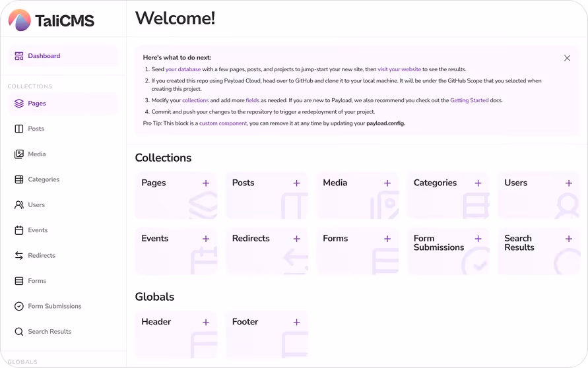Add new Redirect using plus icon

[296, 239]
